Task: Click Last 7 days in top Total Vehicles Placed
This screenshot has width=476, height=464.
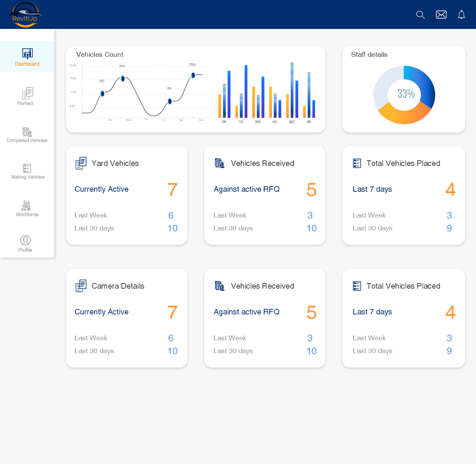Action: coord(372,189)
